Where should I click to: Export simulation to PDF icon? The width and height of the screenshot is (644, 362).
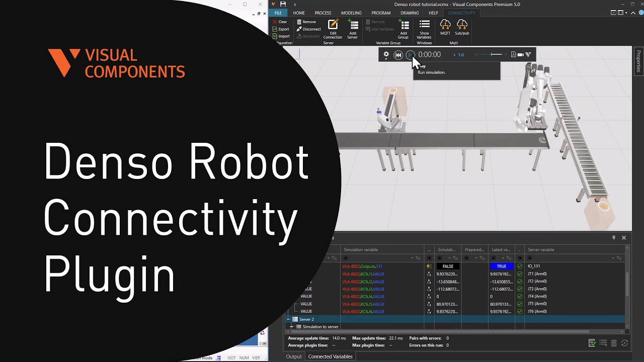pos(513,54)
